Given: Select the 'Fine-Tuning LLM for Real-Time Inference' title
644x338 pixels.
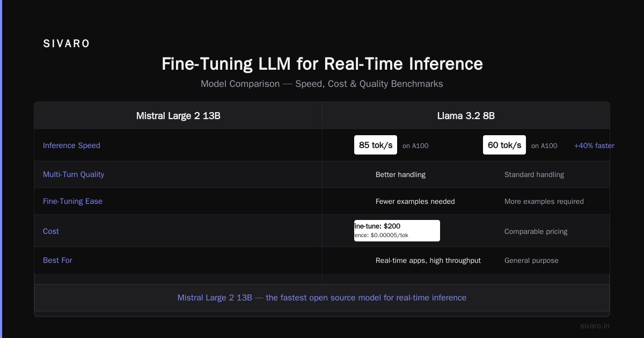Looking at the screenshot, I should point(322,64).
